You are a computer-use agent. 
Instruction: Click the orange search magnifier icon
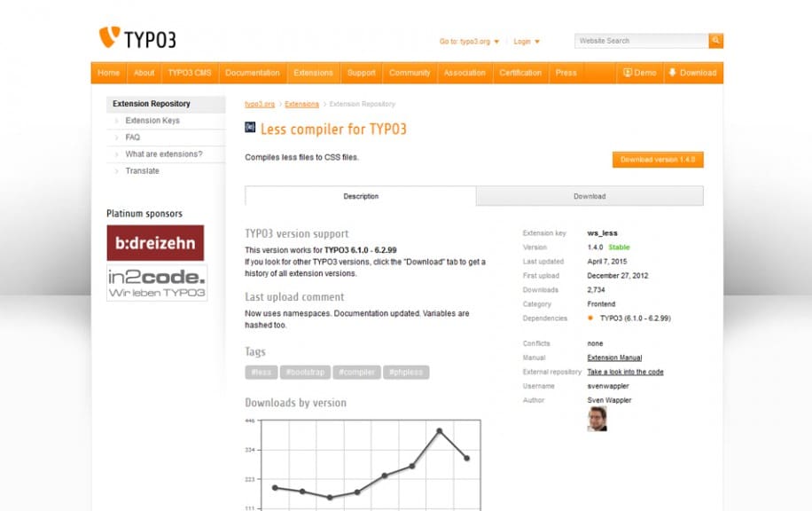click(x=715, y=41)
